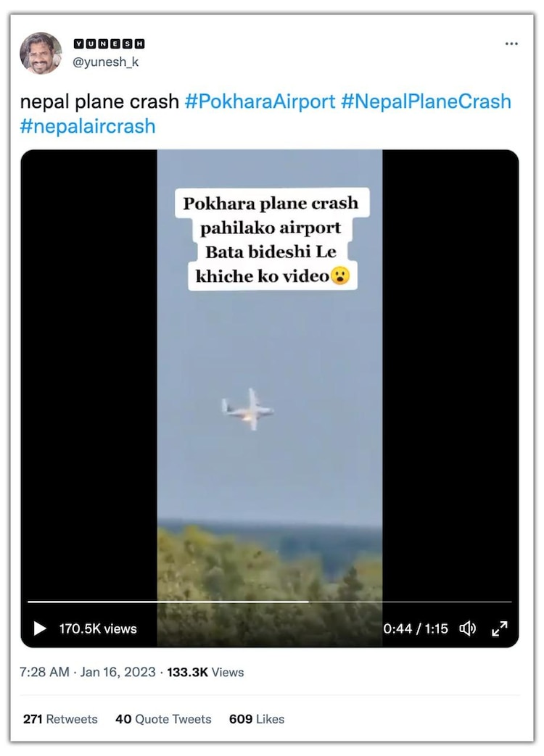
Task: Click the YUNESH display name
Action: pyautogui.click(x=110, y=43)
